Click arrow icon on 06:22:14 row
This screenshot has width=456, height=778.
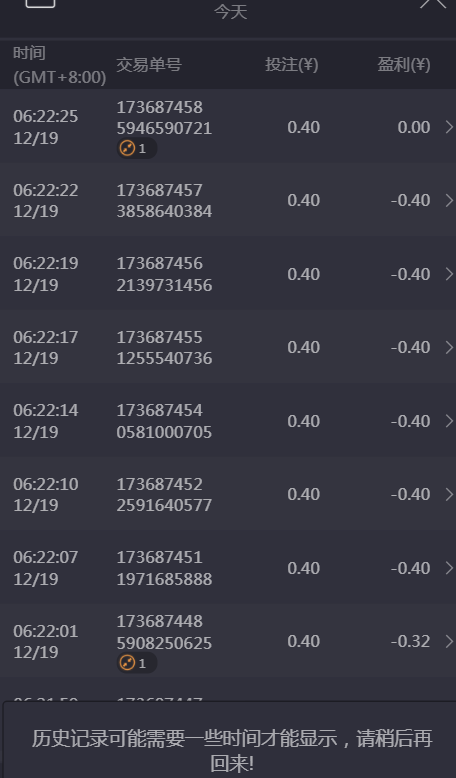[449, 421]
